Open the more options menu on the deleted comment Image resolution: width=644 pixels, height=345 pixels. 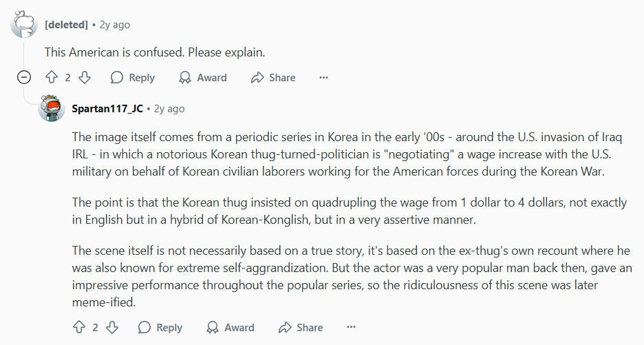pyautogui.click(x=323, y=77)
